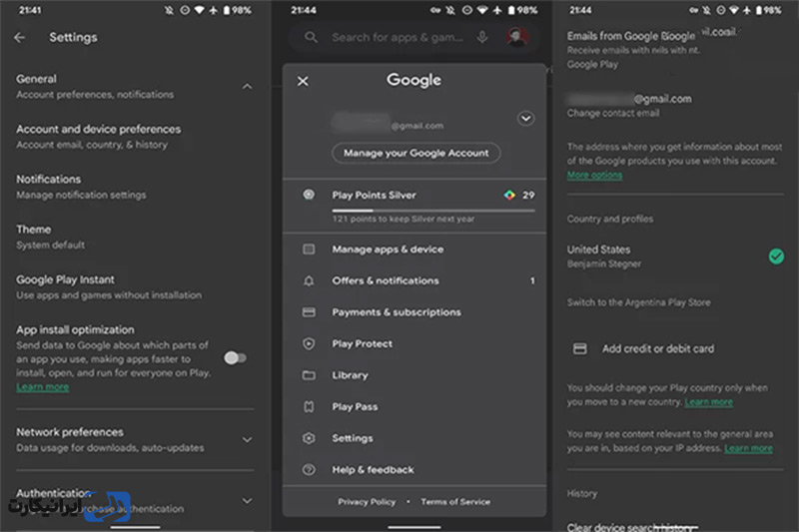Open the Terms of Service link

pyautogui.click(x=455, y=502)
